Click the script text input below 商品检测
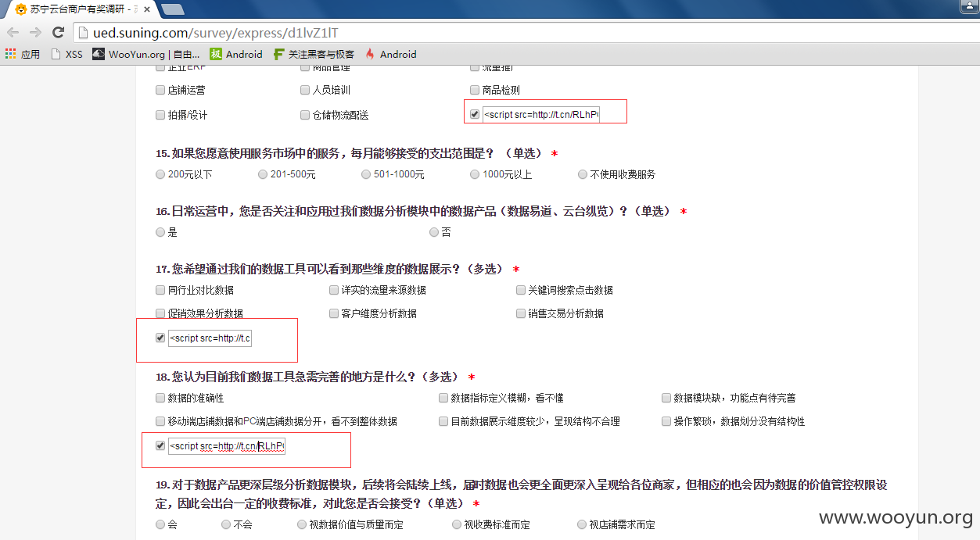This screenshot has height=540, width=980. coord(540,114)
